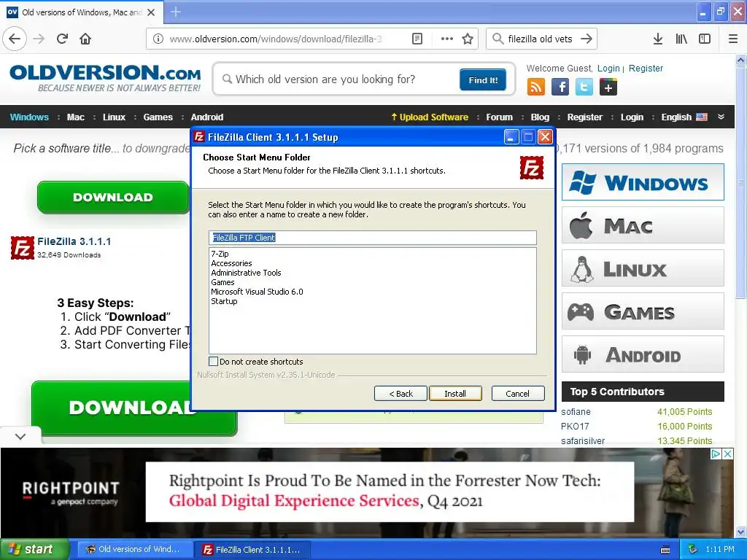The width and height of the screenshot is (747, 560).
Task: Select Windows in the site navigation bar
Action: 29,117
